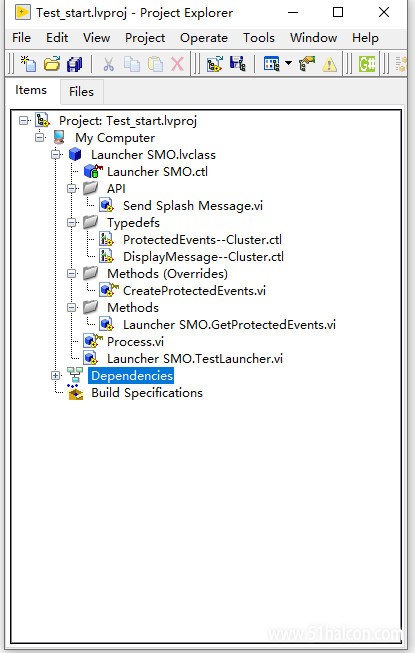Viewport: 415px width, 653px height.
Task: Expand the Dependencies tree node
Action: (x=55, y=376)
